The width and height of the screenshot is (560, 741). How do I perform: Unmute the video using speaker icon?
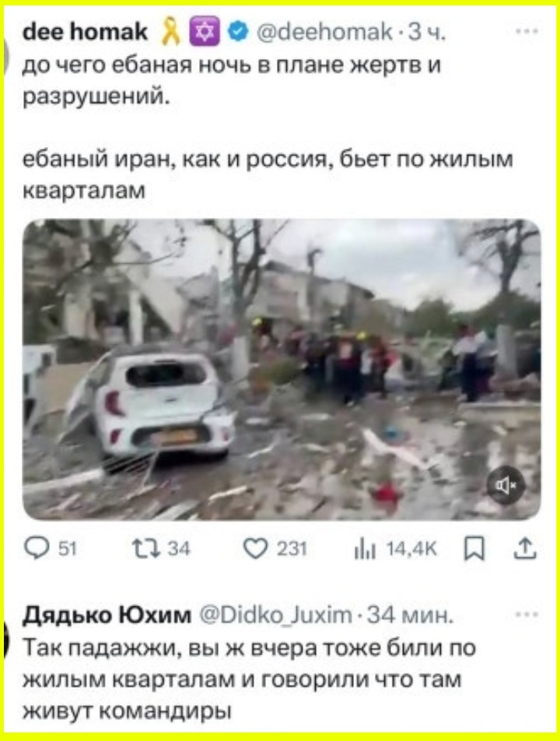(506, 486)
